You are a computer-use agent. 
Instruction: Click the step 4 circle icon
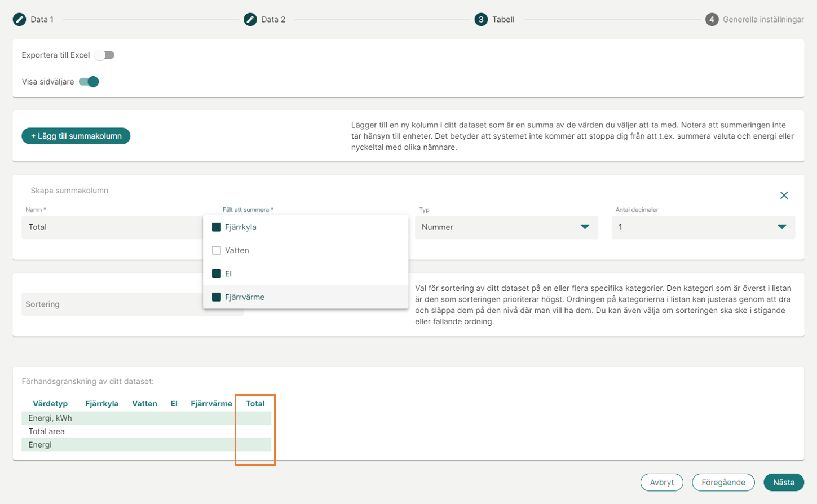tap(712, 19)
